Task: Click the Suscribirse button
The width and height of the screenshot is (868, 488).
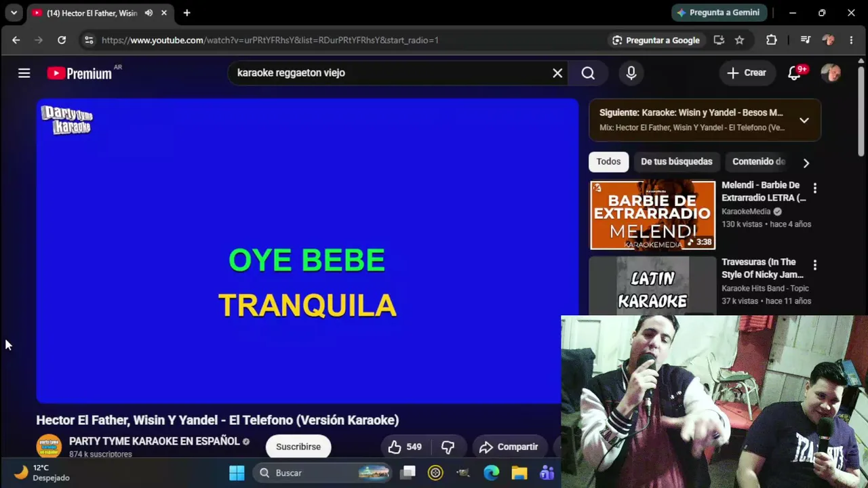Action: click(298, 447)
